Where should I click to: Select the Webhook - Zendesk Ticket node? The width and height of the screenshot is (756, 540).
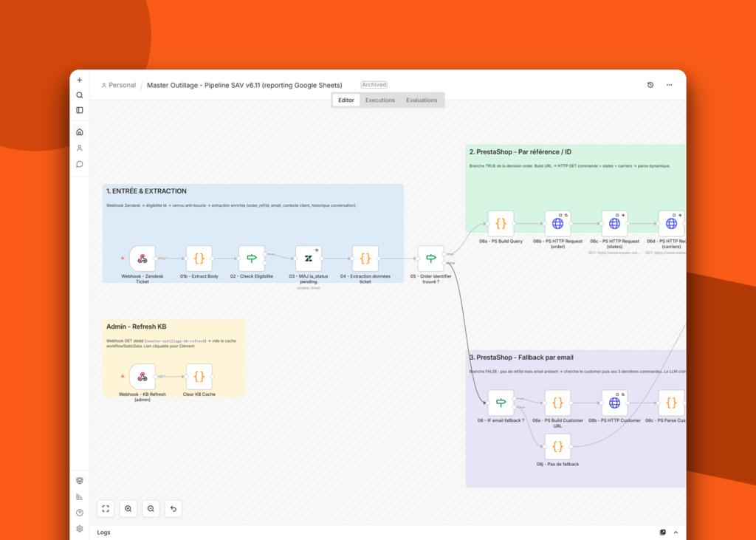click(x=142, y=259)
